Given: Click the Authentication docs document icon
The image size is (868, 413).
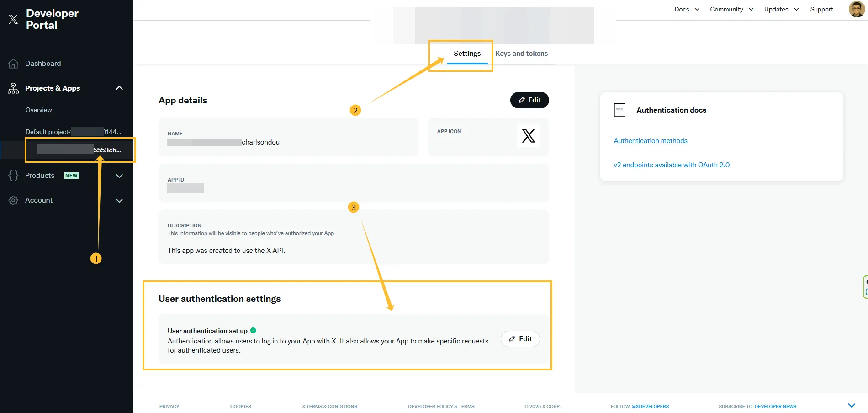Looking at the screenshot, I should pos(619,110).
